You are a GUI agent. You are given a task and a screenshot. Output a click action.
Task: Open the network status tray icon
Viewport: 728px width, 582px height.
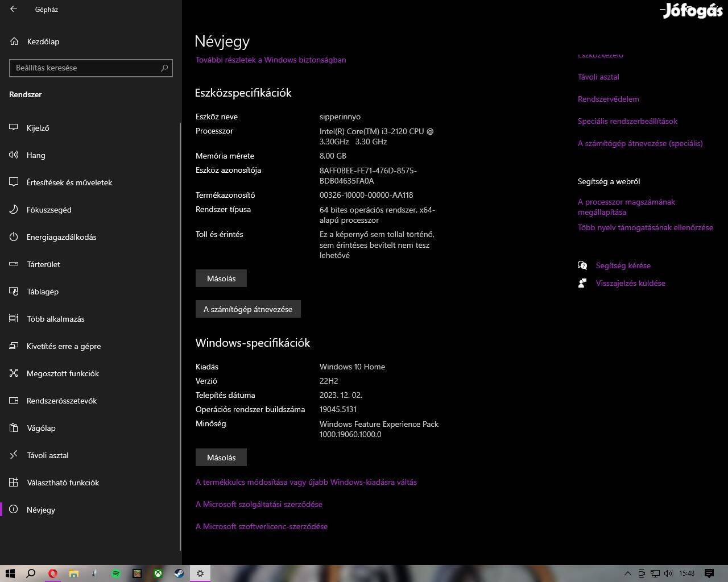coord(655,573)
